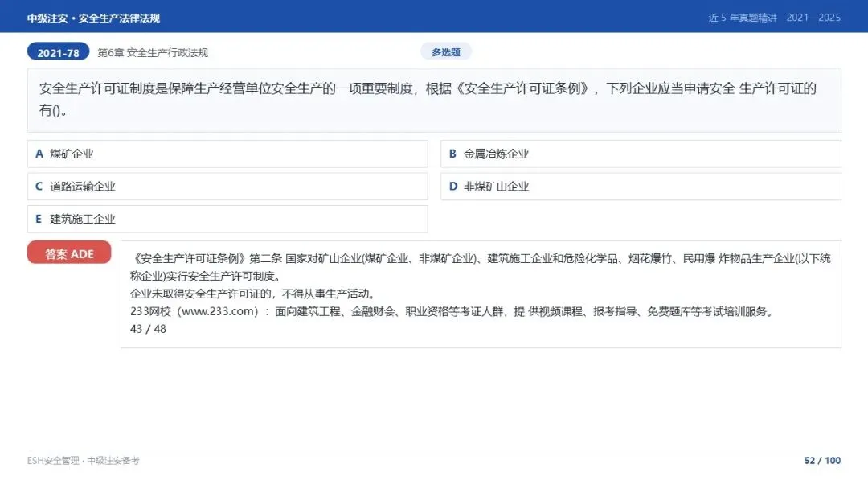868x489 pixels.
Task: Click the 中级注安・安全生产法律法规 header title
Action: (x=93, y=18)
